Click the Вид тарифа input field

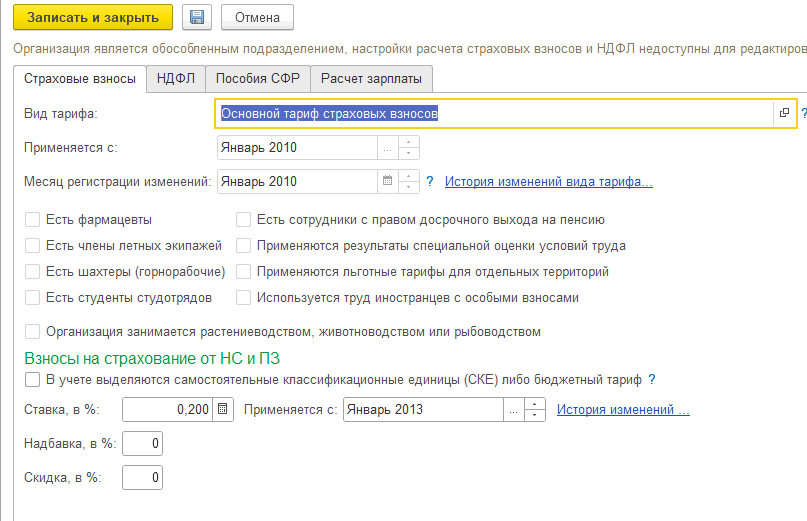[494, 113]
